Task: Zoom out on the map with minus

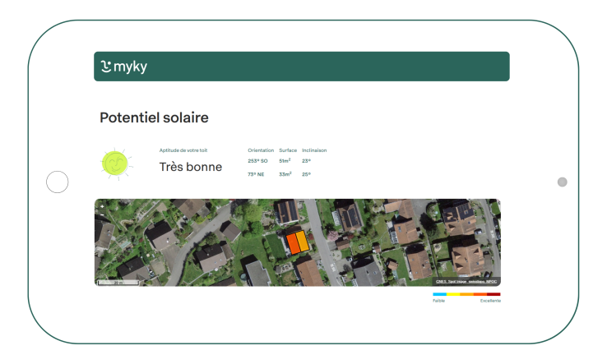Action: [102, 214]
